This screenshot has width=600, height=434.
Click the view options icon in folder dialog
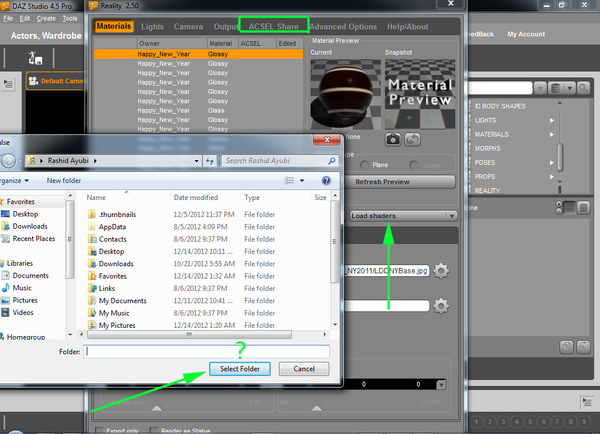[x=289, y=180]
